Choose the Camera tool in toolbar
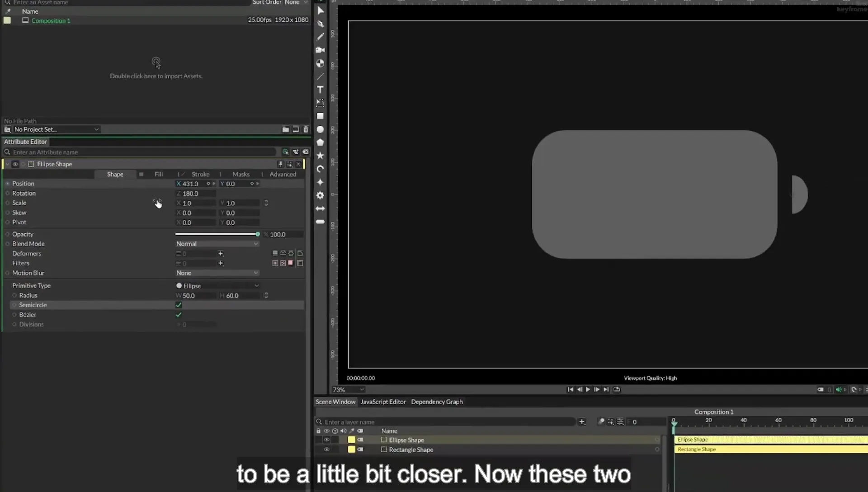The image size is (868, 492). coord(320,50)
